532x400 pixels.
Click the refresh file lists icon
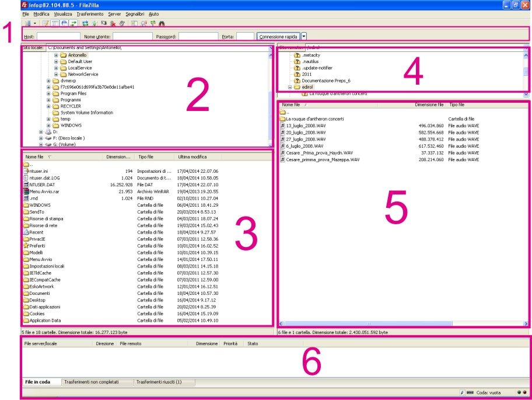point(85,23)
